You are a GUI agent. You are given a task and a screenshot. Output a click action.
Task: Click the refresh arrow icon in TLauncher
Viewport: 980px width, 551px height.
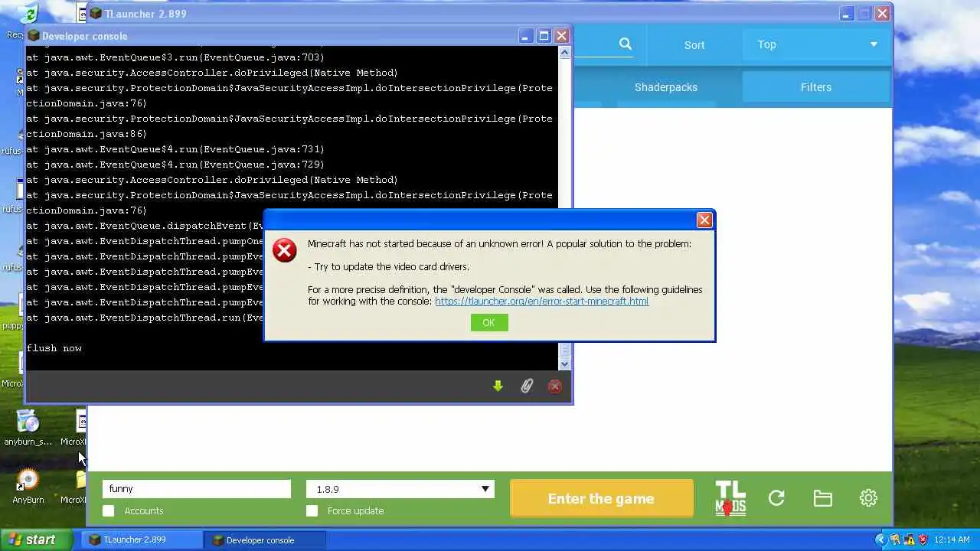coord(776,498)
